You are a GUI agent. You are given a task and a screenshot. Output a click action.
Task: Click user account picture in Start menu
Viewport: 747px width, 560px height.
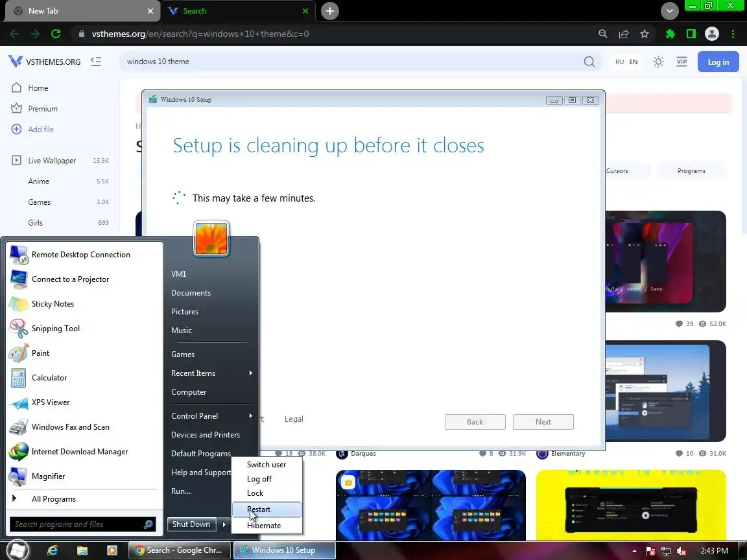coord(211,238)
